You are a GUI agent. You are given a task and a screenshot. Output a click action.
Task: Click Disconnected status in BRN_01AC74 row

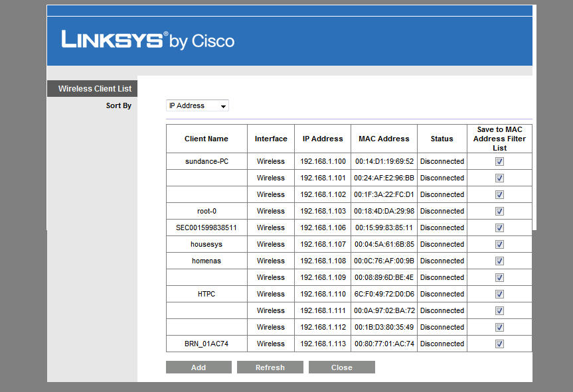point(442,344)
